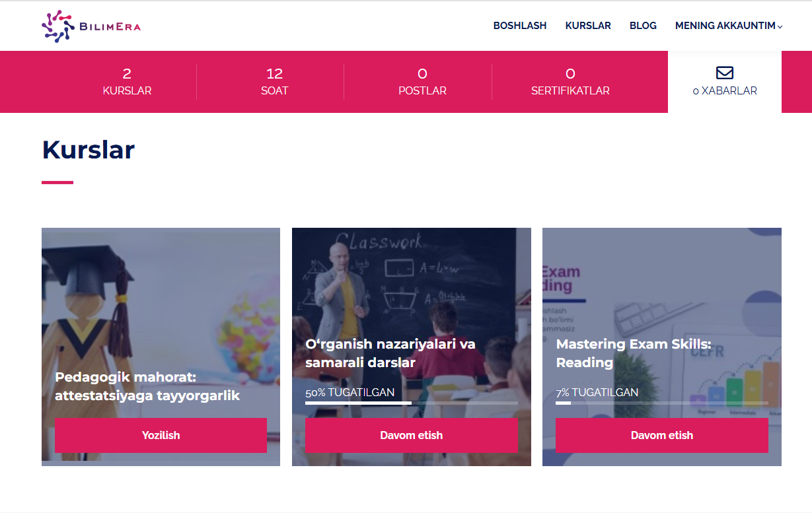Open Oʻrganish nazariyalari va samarali darslar title
The width and height of the screenshot is (812, 513).
click(390, 353)
